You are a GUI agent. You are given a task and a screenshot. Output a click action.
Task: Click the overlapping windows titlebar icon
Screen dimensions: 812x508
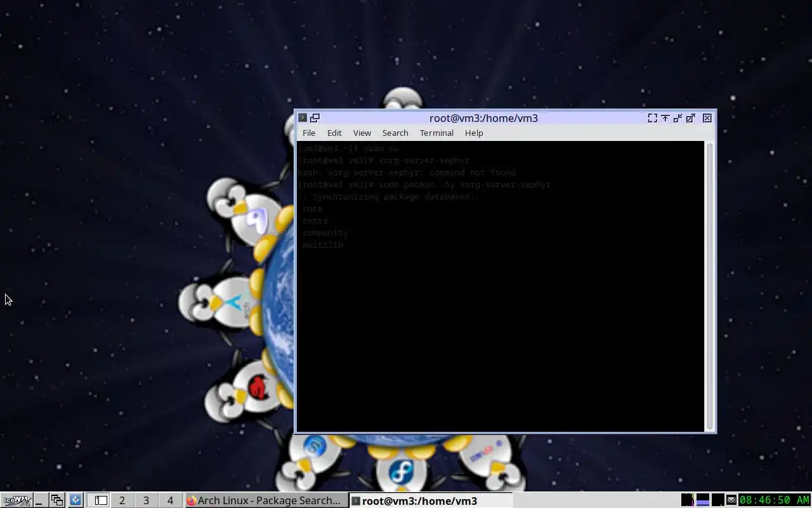click(x=315, y=117)
